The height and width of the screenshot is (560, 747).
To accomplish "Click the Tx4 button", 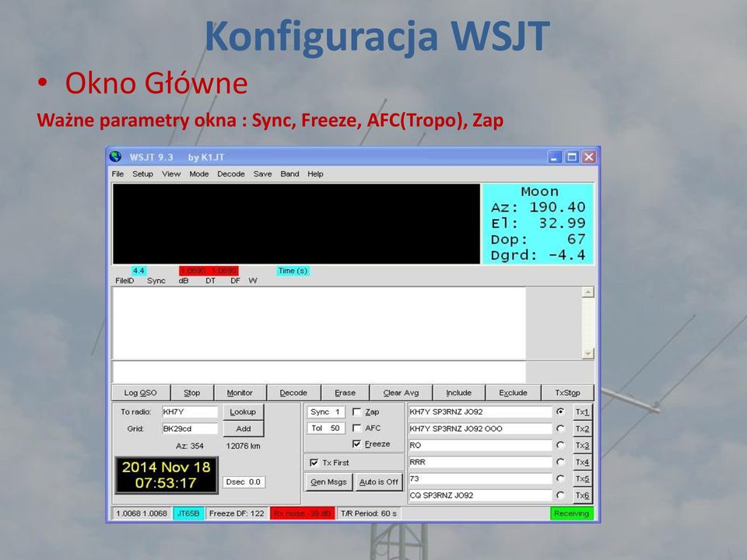I will 582,462.
